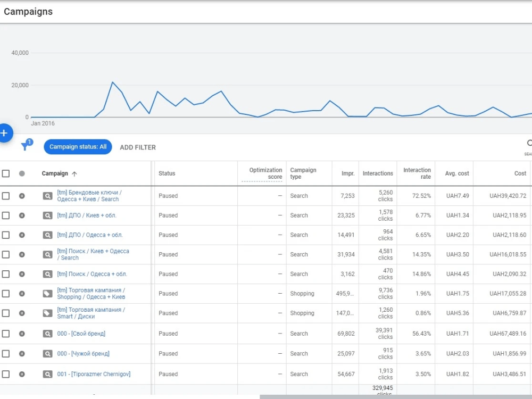Click the horizontal scrollbar at bottom
The image size is (532, 399).
(x=396, y=397)
